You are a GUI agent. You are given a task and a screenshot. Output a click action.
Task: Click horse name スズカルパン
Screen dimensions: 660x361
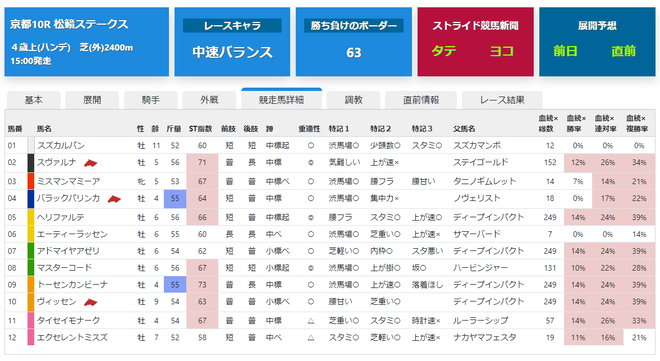[x=61, y=146]
